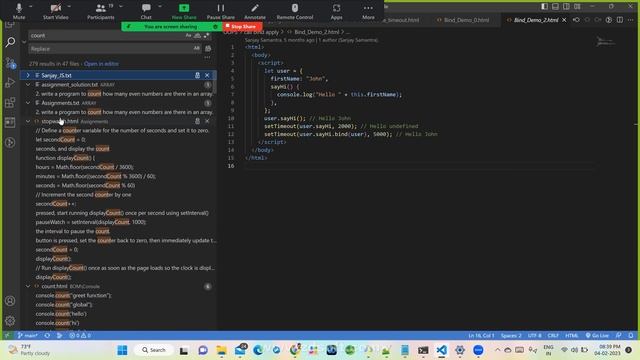Open Zoom Participants panel
This screenshot has width=640, height=360.
point(100,11)
